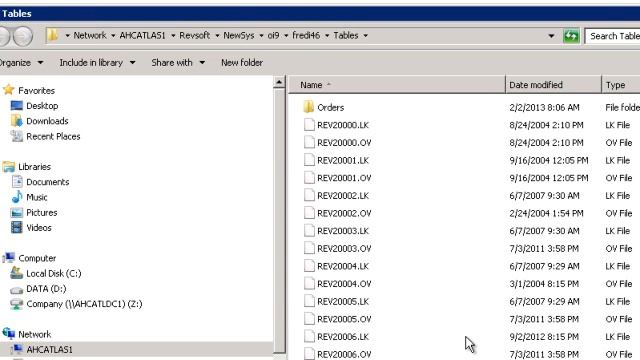Open Recent Places
The image size is (640, 360).
click(53, 136)
